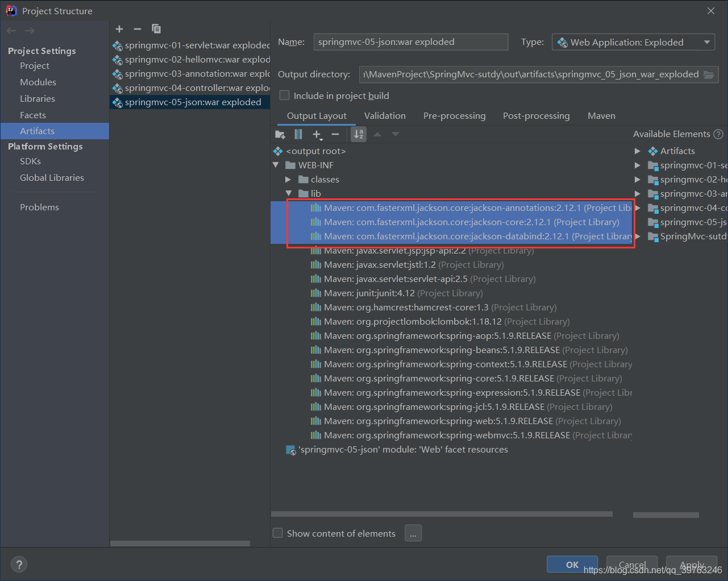728x581 pixels.
Task: Confirm with the OK button
Action: point(572,565)
